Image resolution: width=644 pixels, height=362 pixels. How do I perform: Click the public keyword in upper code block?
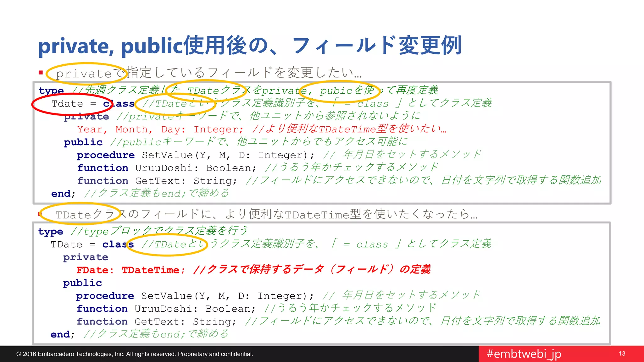(x=83, y=142)
